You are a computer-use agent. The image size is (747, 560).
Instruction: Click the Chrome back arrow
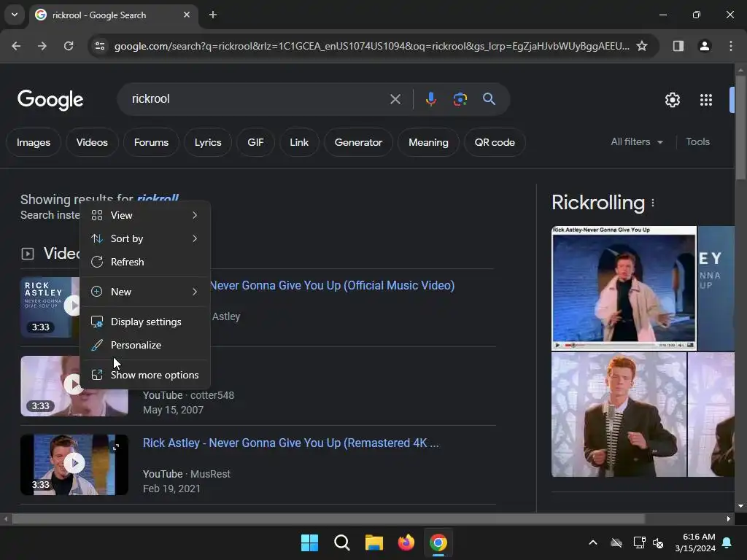pyautogui.click(x=16, y=46)
